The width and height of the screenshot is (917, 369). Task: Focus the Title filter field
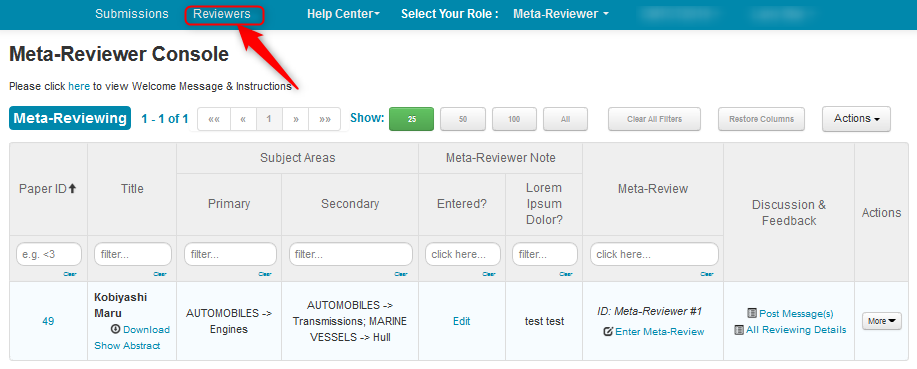point(133,254)
